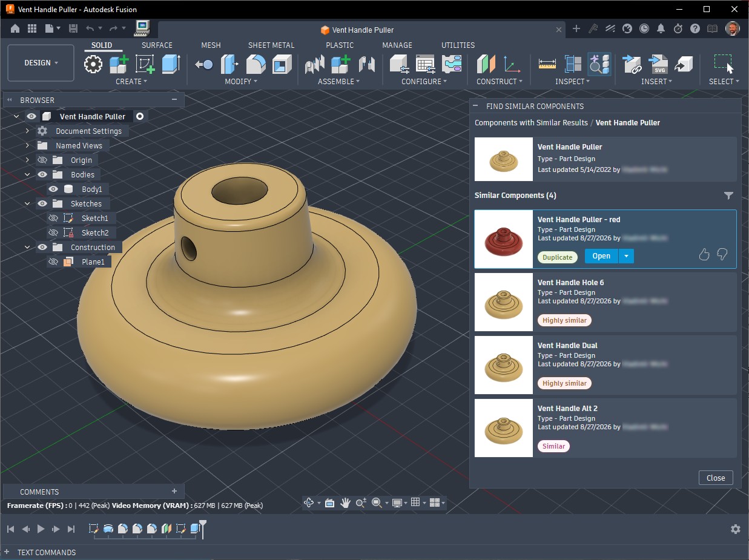This screenshot has height=560, width=749.
Task: Expand the Document Settings tree node
Action: 27,131
